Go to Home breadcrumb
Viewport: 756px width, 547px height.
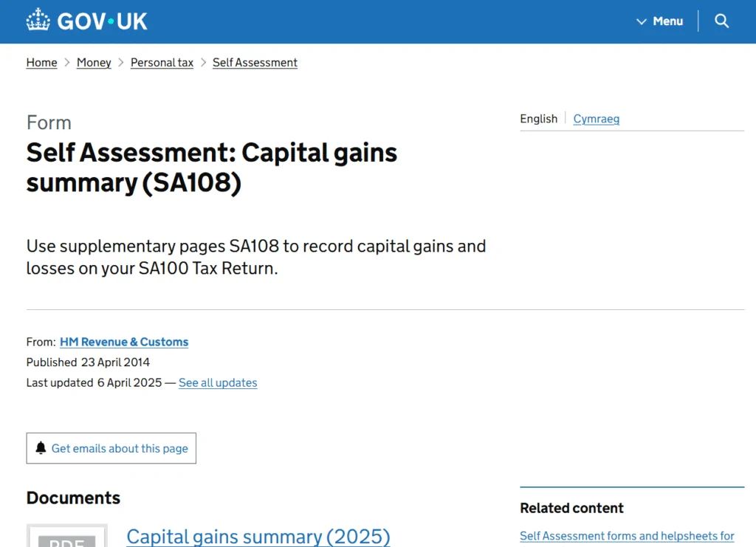pyautogui.click(x=41, y=63)
